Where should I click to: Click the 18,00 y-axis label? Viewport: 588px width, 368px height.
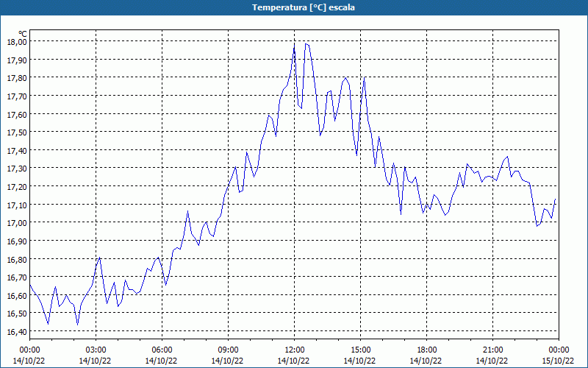click(x=17, y=42)
